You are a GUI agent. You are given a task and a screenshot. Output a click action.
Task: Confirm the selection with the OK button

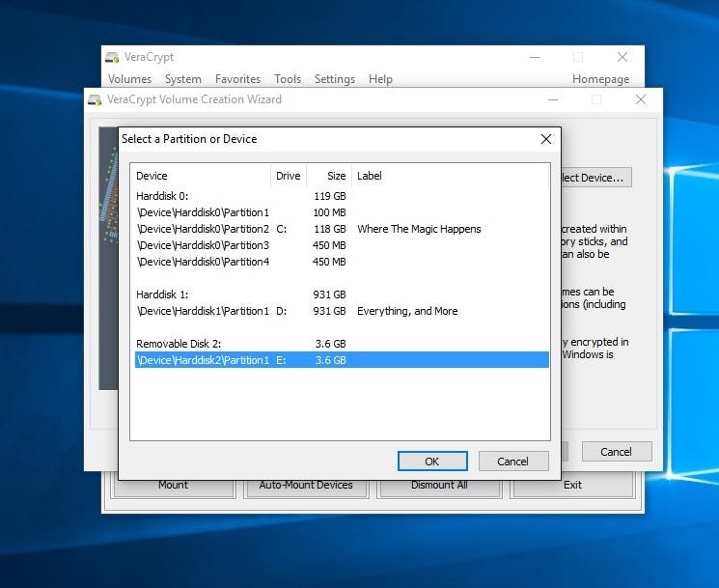[431, 461]
